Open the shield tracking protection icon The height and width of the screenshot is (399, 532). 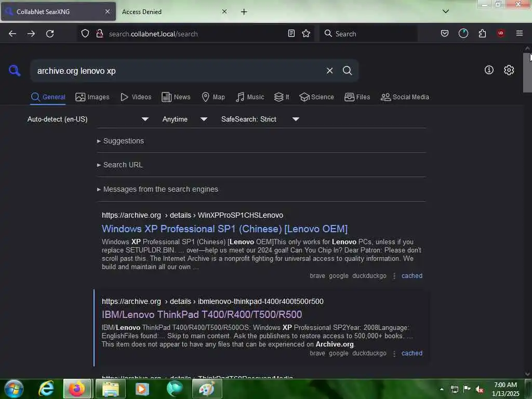(x=85, y=33)
